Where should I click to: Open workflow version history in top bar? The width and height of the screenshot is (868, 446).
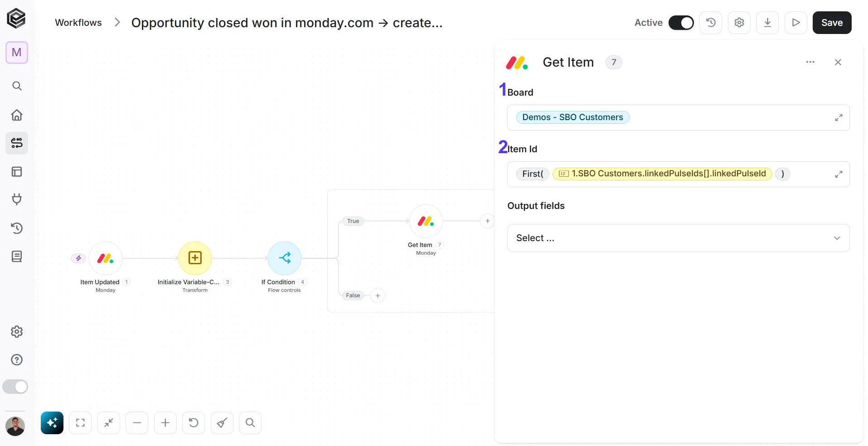(x=711, y=23)
